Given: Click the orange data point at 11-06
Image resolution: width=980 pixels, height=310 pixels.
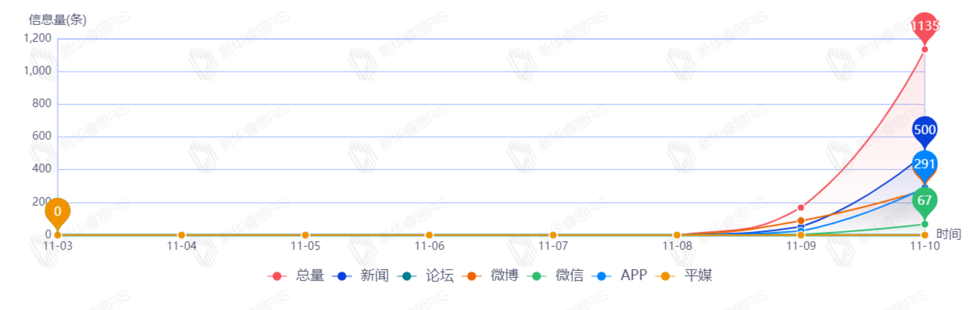Looking at the screenshot, I should pyautogui.click(x=429, y=235).
